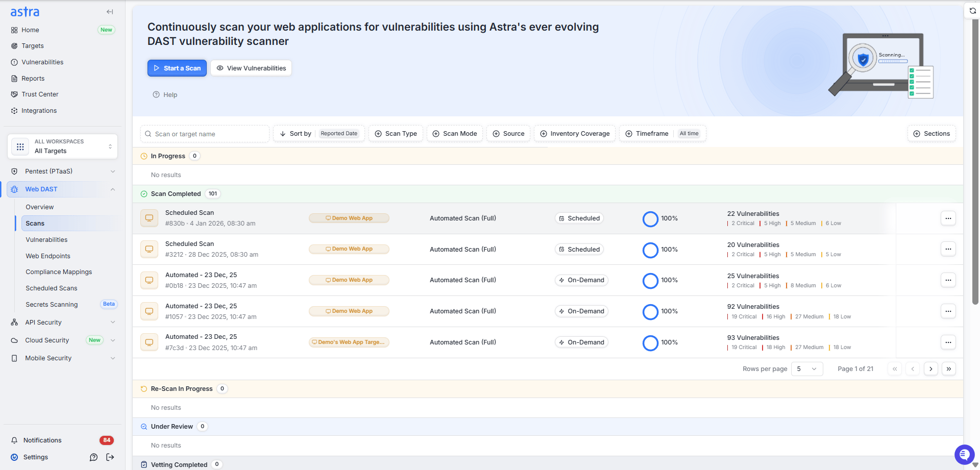Click View Vulnerabilities button
Viewport: 980px width, 470px height.
(x=251, y=68)
